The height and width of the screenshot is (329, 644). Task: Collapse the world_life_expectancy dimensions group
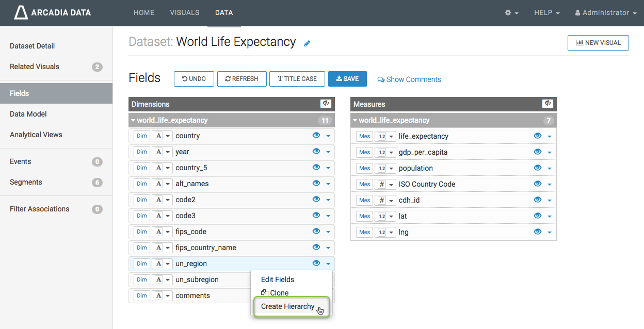[133, 120]
